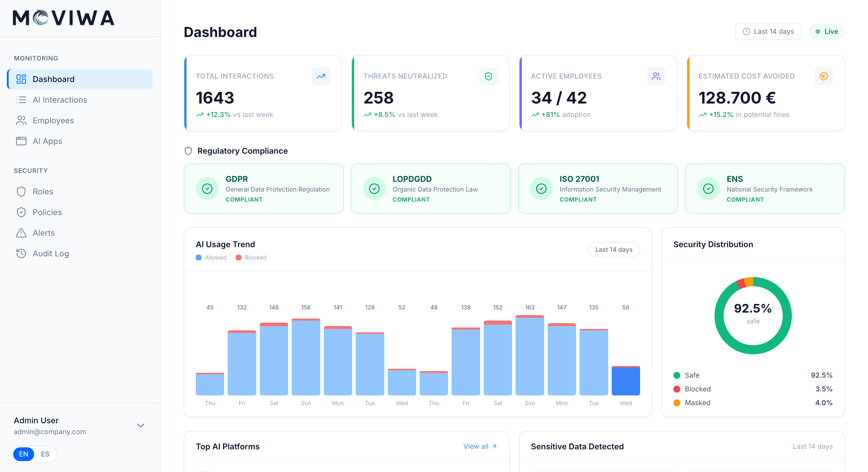
Task: Open AI Apps section
Action: [80, 141]
